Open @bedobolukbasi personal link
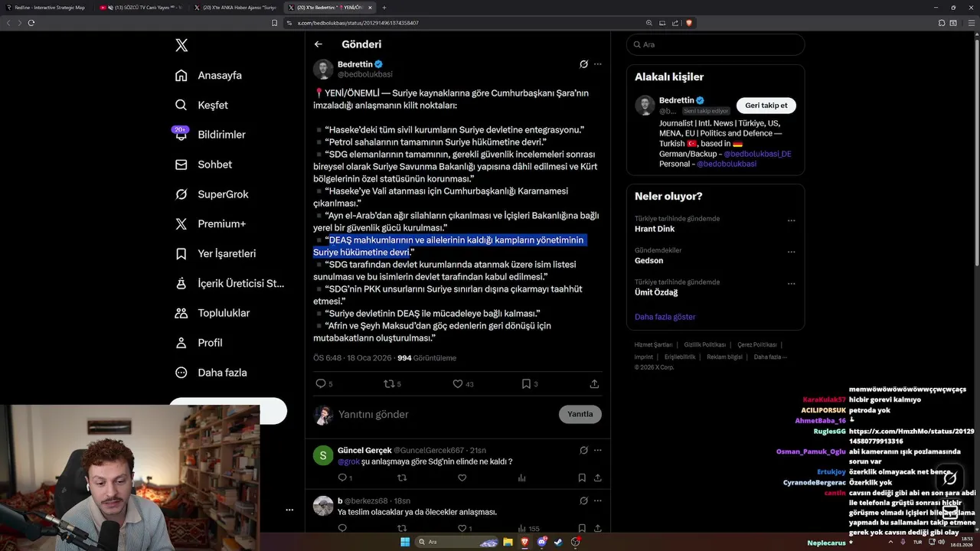 click(x=726, y=164)
